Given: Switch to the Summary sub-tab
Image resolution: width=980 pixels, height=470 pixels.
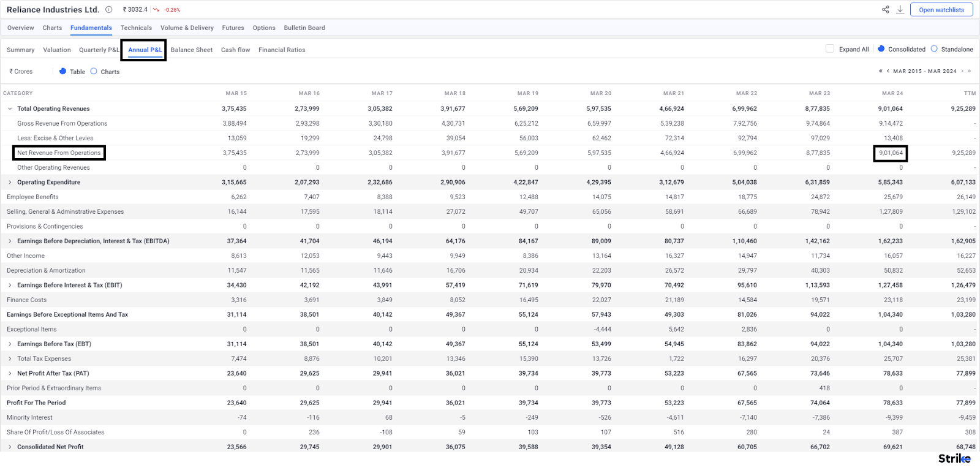Looking at the screenshot, I should (x=21, y=50).
